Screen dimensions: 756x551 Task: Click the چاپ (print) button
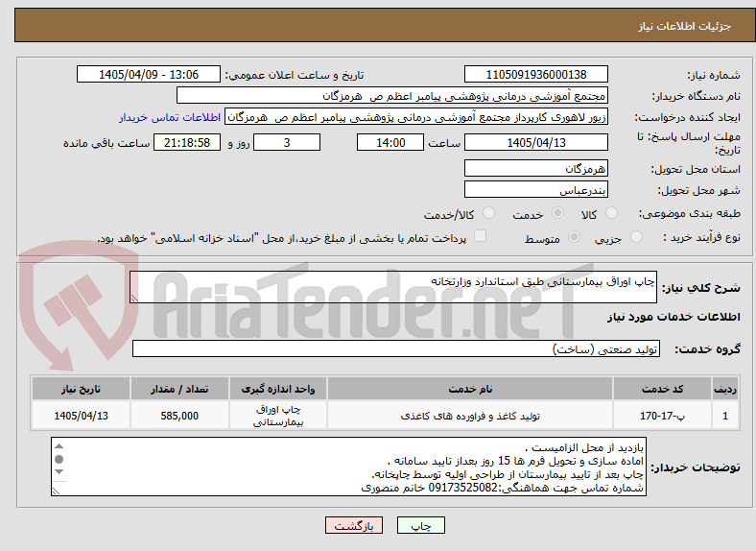point(420,525)
